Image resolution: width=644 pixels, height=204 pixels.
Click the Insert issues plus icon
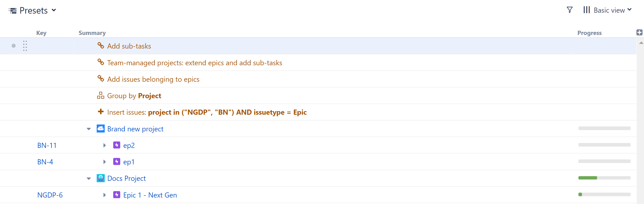[x=100, y=112]
